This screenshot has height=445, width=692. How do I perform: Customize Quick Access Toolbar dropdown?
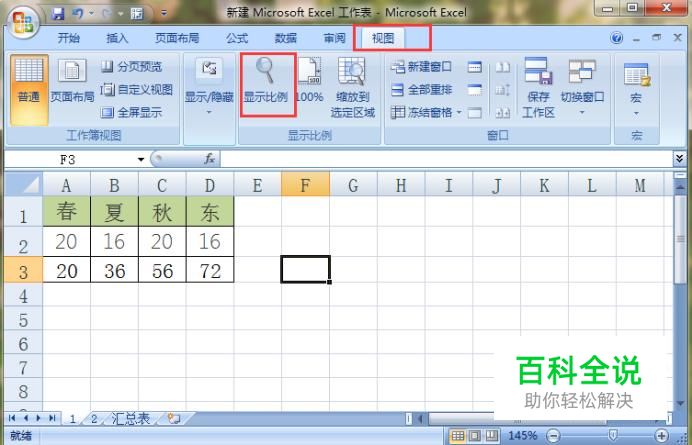coord(164,14)
